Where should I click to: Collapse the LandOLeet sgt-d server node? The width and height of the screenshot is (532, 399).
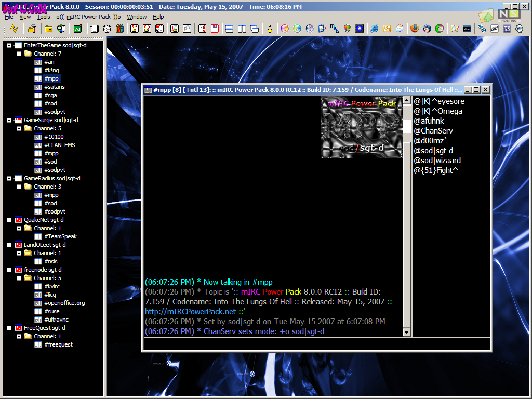tap(9, 245)
